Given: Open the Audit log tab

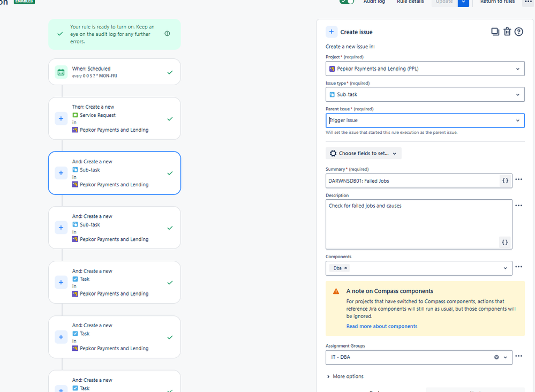Looking at the screenshot, I should click(374, 2).
